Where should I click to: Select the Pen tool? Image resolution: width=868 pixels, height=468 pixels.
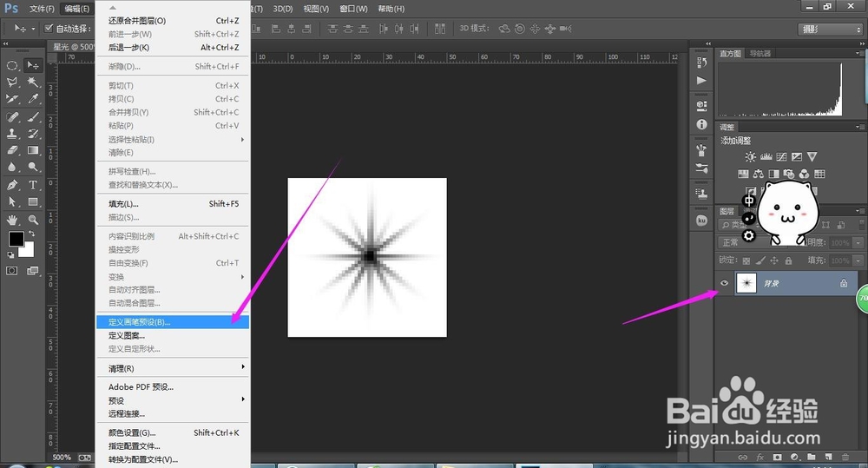(12, 185)
